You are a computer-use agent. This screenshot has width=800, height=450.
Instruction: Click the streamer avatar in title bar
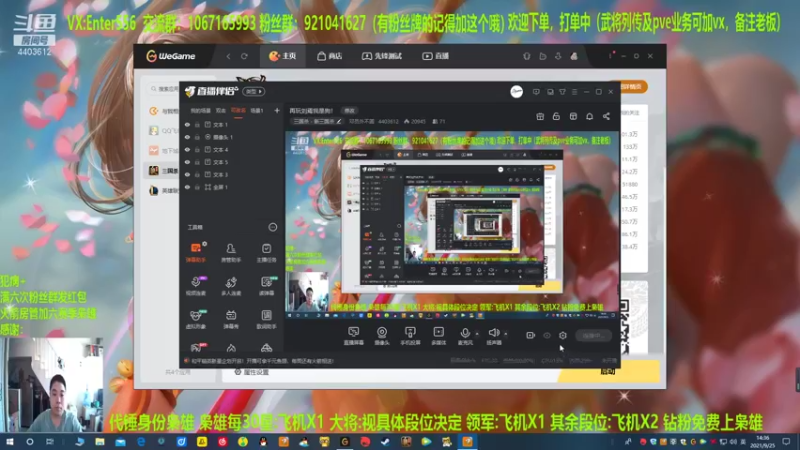(x=516, y=92)
